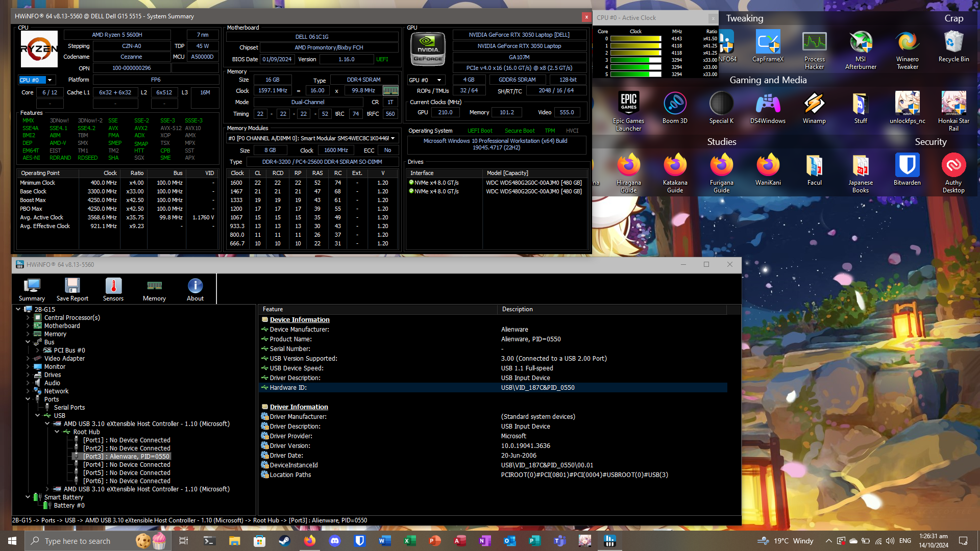Collapse the Root Hub node
The width and height of the screenshot is (980, 551).
pos(57,432)
